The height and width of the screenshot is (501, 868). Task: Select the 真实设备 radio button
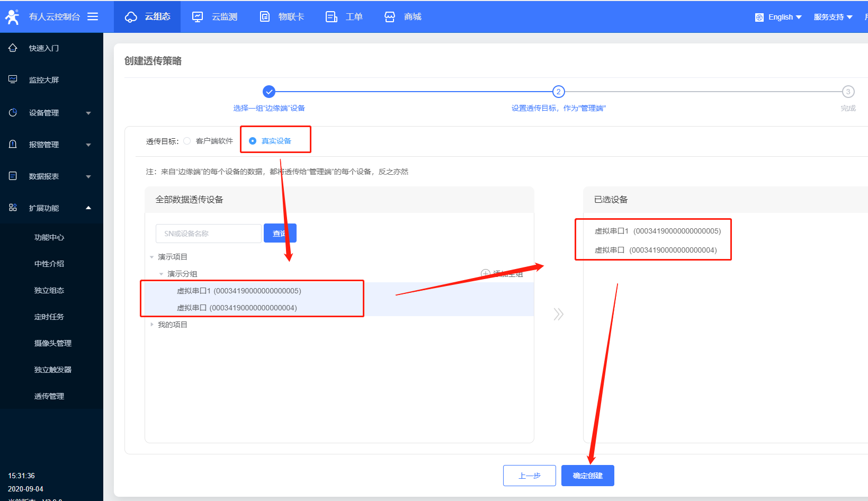tap(253, 141)
